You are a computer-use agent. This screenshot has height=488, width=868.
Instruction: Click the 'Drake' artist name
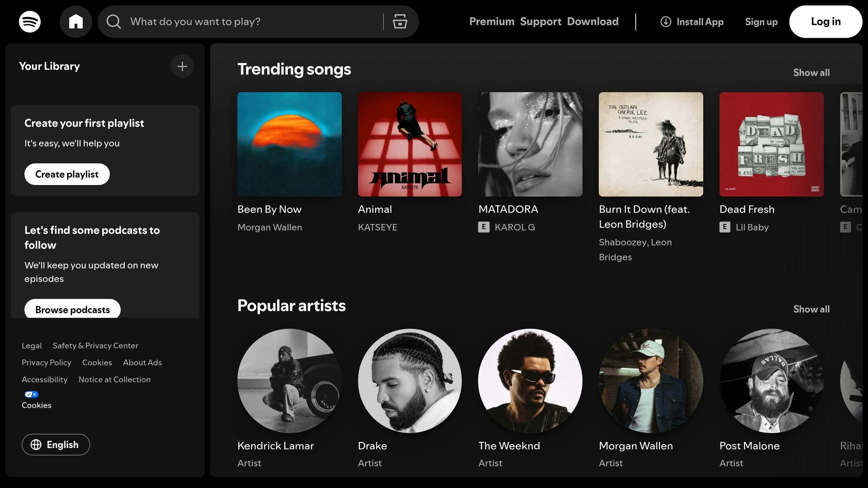(x=373, y=446)
